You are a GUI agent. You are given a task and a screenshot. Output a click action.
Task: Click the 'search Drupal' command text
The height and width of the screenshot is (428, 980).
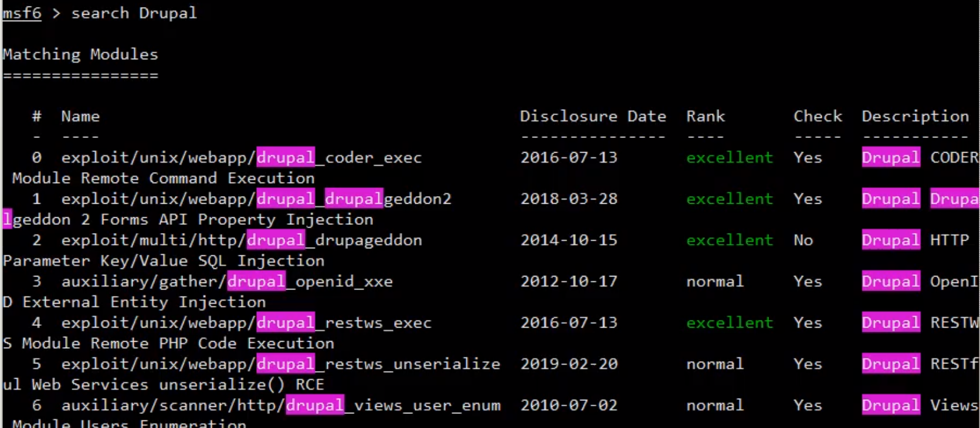134,13
